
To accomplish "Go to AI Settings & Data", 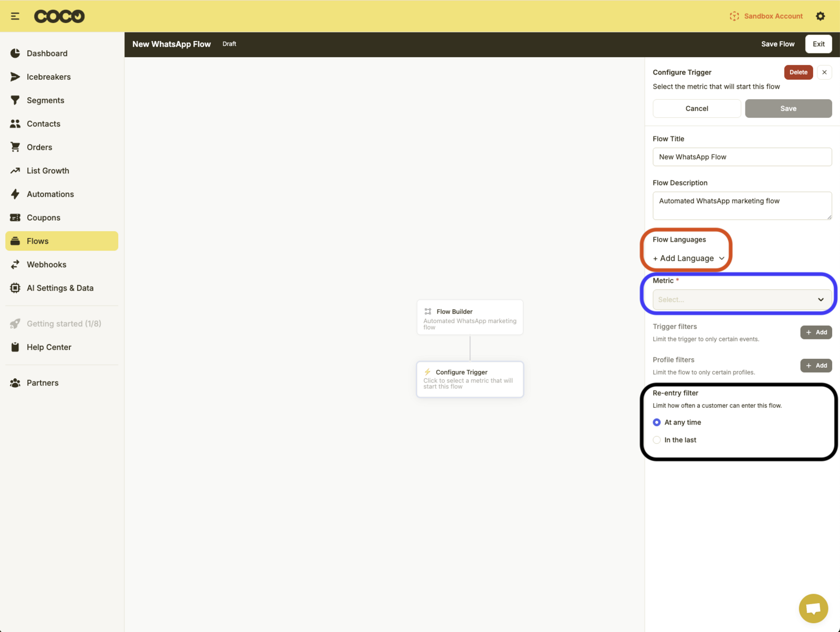I will (60, 288).
